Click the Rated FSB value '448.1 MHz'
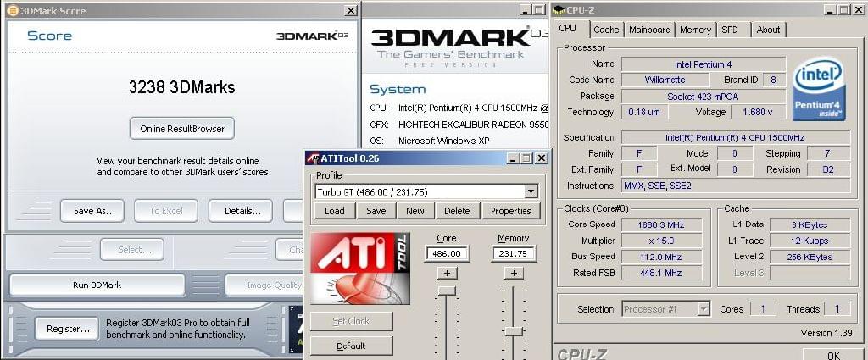 tap(661, 273)
